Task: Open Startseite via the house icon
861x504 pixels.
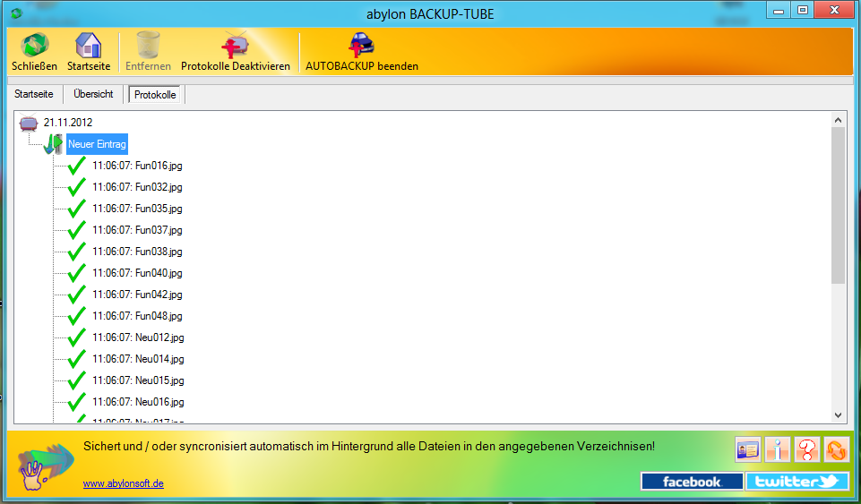Action: coord(89,46)
